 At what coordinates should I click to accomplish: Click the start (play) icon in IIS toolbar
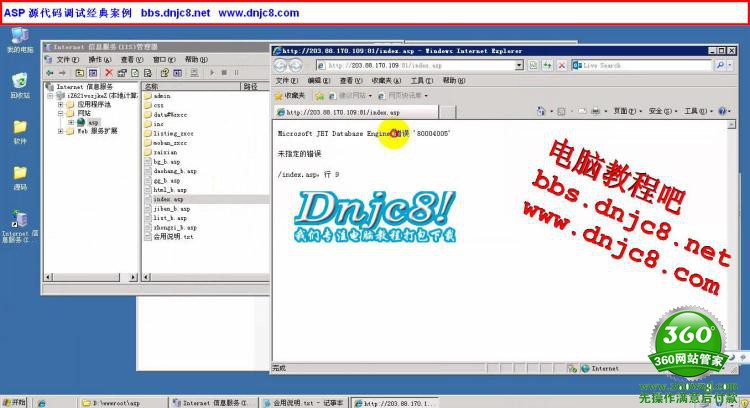point(211,73)
